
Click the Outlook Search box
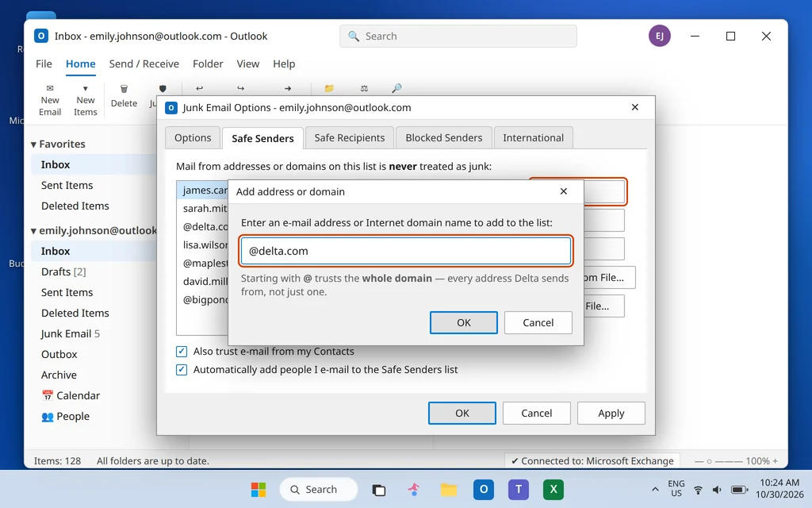tap(458, 37)
